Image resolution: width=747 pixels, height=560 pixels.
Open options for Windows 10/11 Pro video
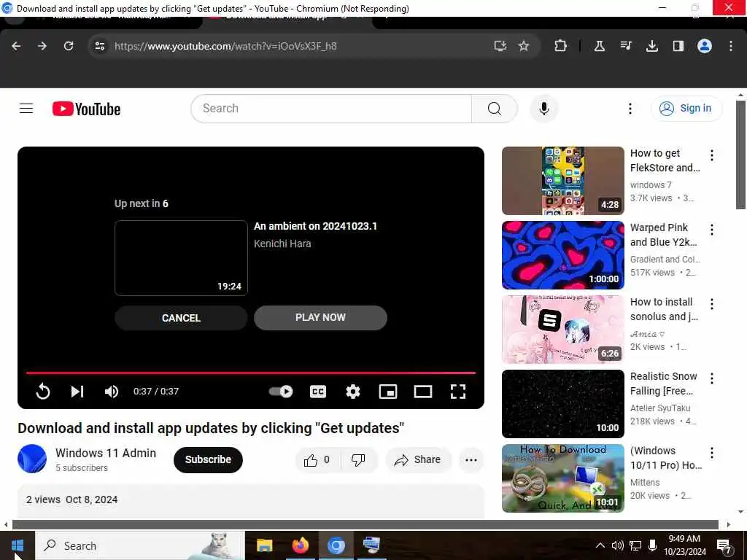(712, 452)
